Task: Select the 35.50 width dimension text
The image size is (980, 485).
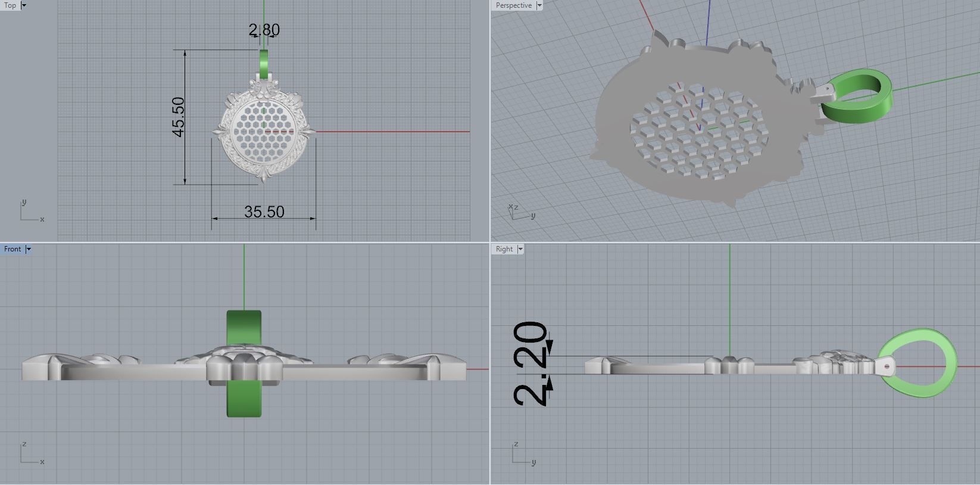Action: (264, 212)
